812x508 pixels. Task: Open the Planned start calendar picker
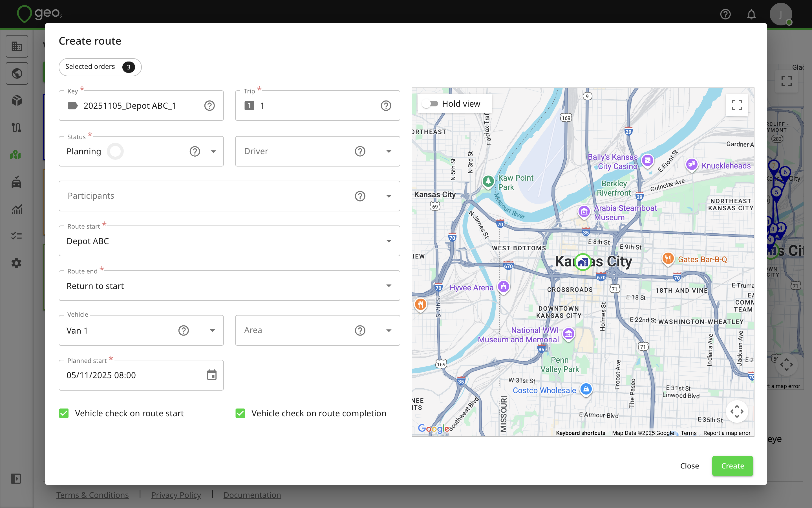coord(212,375)
